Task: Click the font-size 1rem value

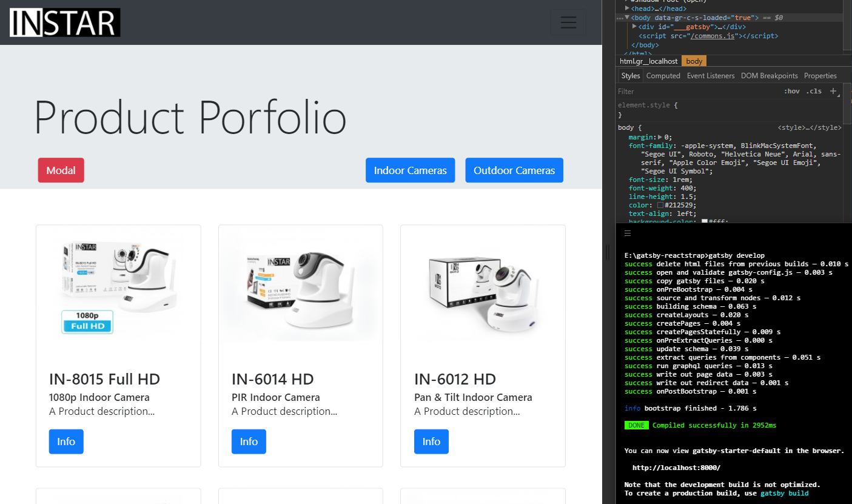Action: 682,180
